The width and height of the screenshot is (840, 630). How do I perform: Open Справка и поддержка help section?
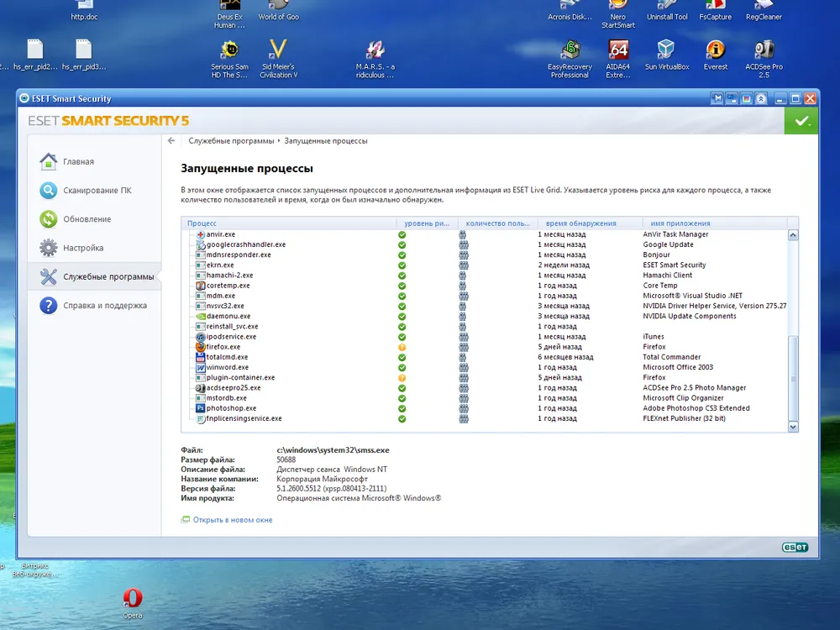pos(104,306)
